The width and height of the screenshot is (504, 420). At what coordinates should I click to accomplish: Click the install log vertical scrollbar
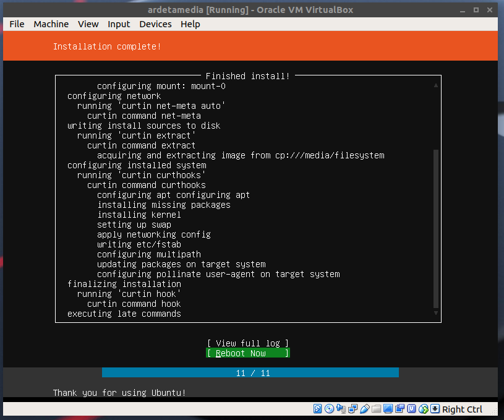click(x=436, y=229)
